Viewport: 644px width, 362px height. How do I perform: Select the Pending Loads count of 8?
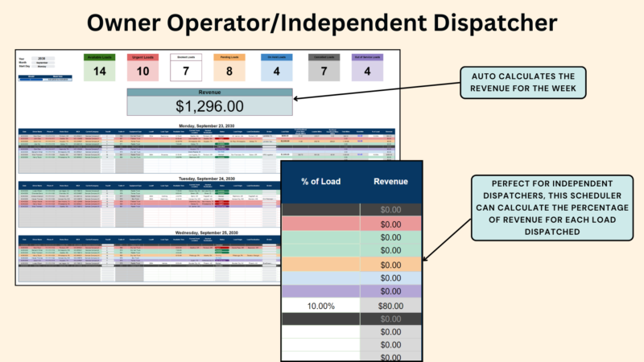click(229, 71)
